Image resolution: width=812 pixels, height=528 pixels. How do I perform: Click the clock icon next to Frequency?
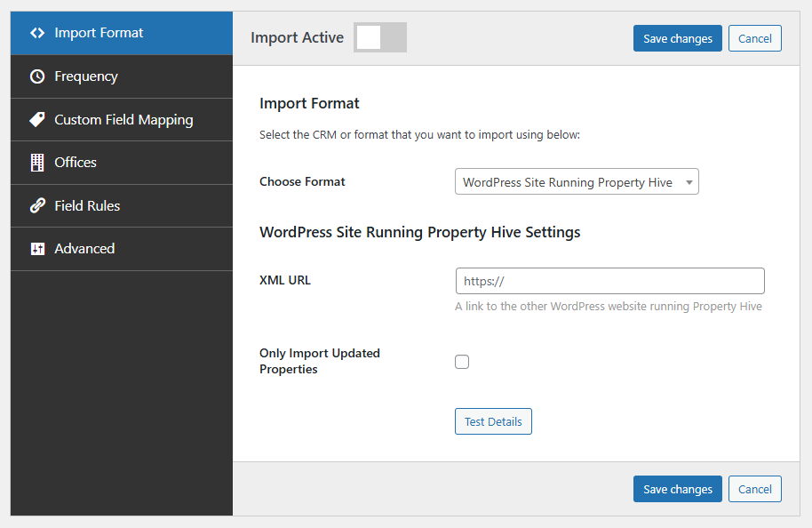37,76
